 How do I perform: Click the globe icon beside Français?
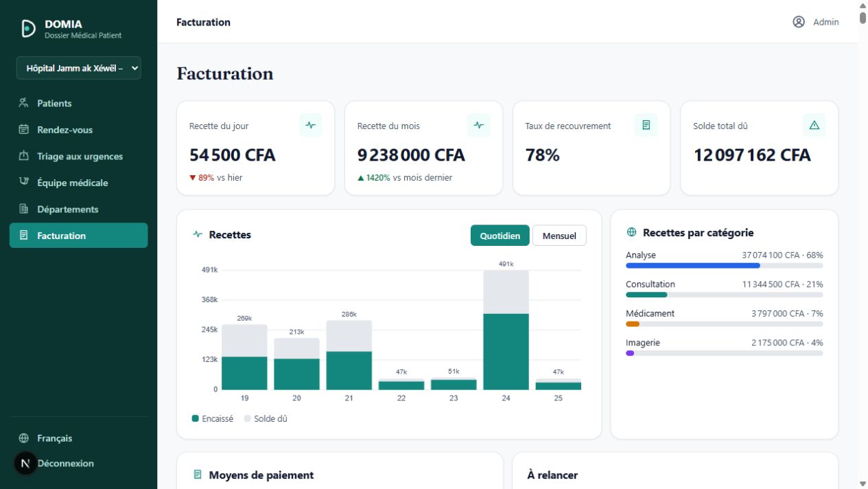tap(24, 438)
